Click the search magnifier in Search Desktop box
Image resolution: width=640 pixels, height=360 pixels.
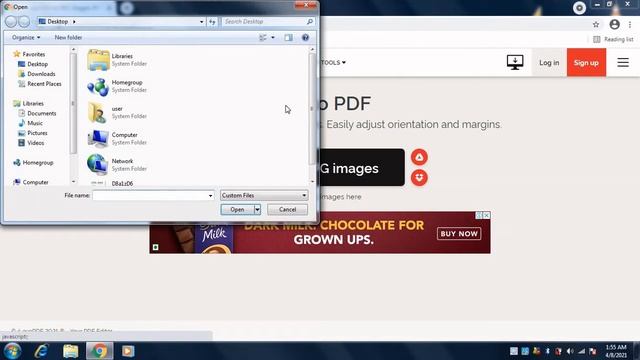[x=310, y=22]
